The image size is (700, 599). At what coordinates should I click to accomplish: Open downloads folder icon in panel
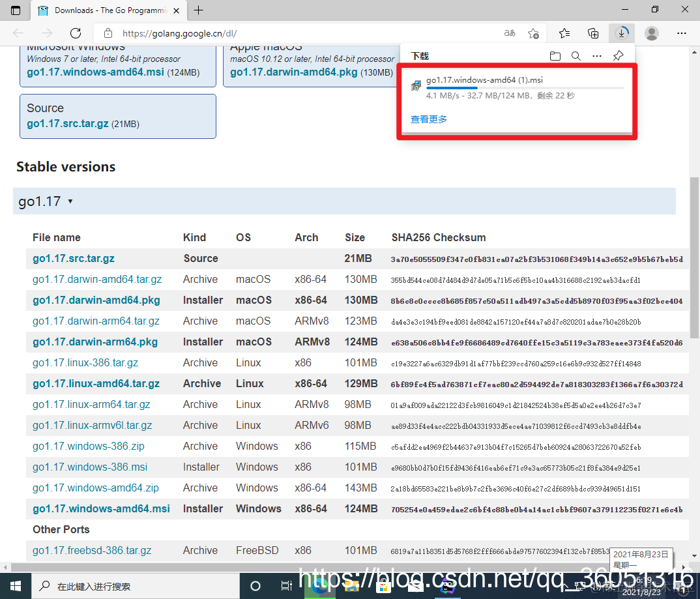(555, 56)
